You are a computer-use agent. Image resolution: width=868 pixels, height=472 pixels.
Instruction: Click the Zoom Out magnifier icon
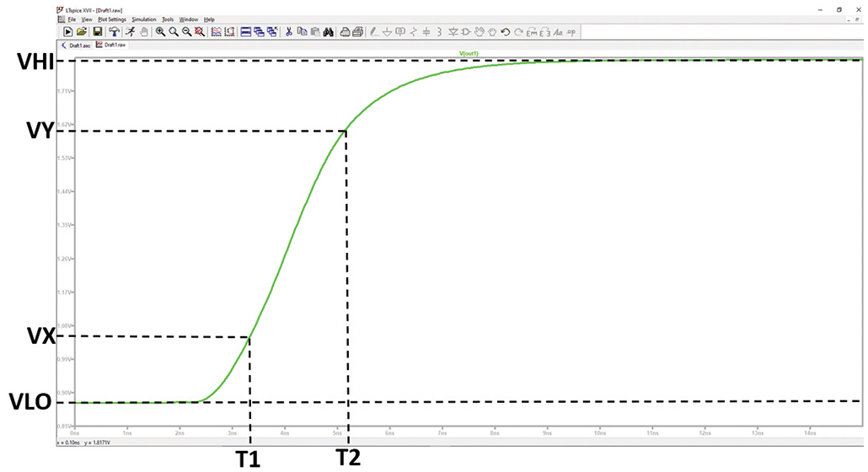(x=186, y=32)
